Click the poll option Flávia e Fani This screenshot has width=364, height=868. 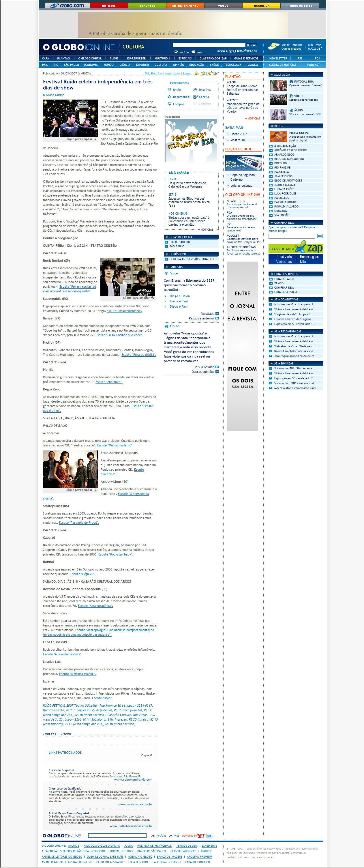coord(179,301)
